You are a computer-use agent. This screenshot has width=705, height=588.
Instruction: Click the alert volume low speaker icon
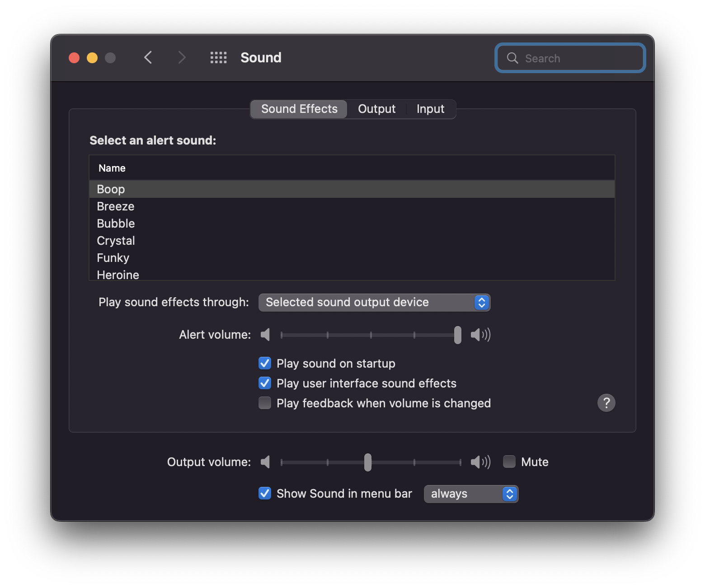(265, 335)
